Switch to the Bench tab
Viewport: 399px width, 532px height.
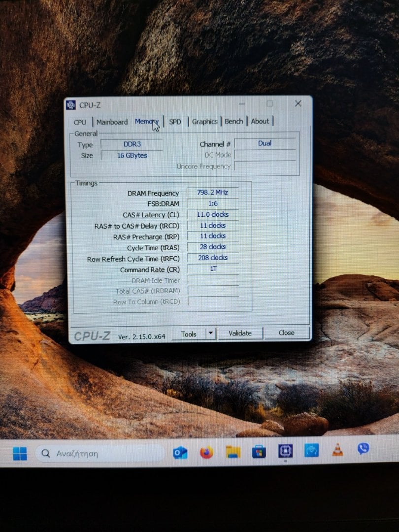(x=234, y=121)
